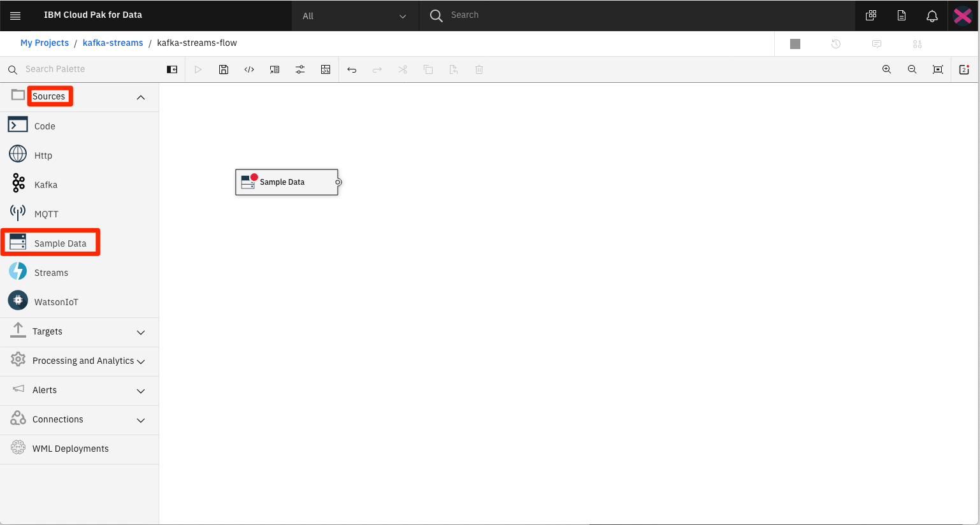Open the code view icon
Viewport: 980px width, 525px height.
tap(249, 69)
